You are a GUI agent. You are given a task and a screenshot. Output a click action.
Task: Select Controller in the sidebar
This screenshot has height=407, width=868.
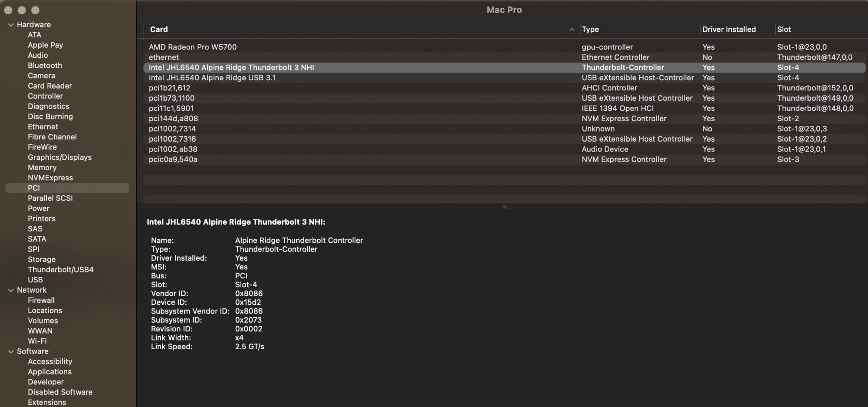pyautogui.click(x=45, y=96)
